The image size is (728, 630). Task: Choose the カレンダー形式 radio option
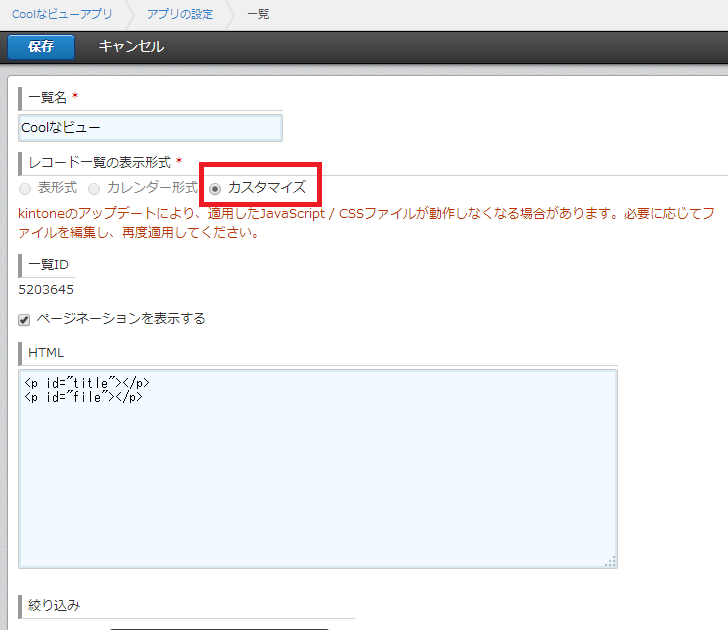point(94,188)
